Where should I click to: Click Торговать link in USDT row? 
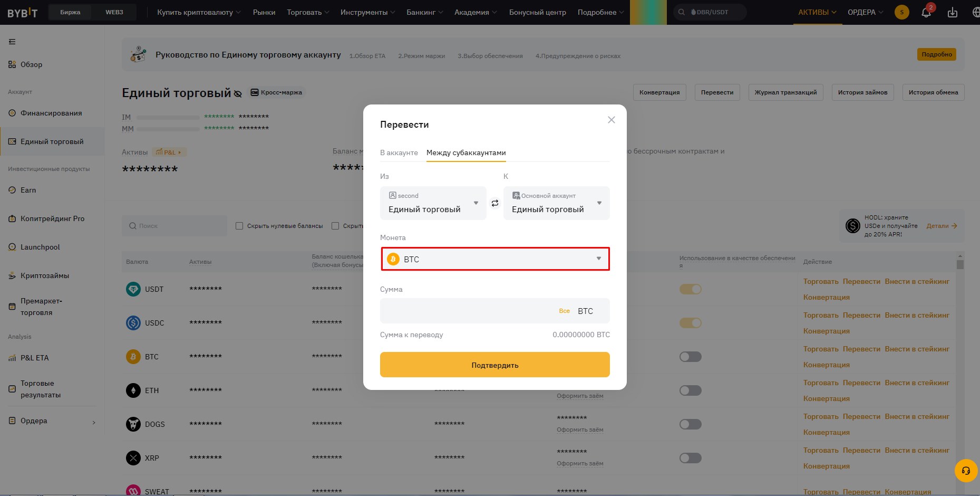click(821, 281)
